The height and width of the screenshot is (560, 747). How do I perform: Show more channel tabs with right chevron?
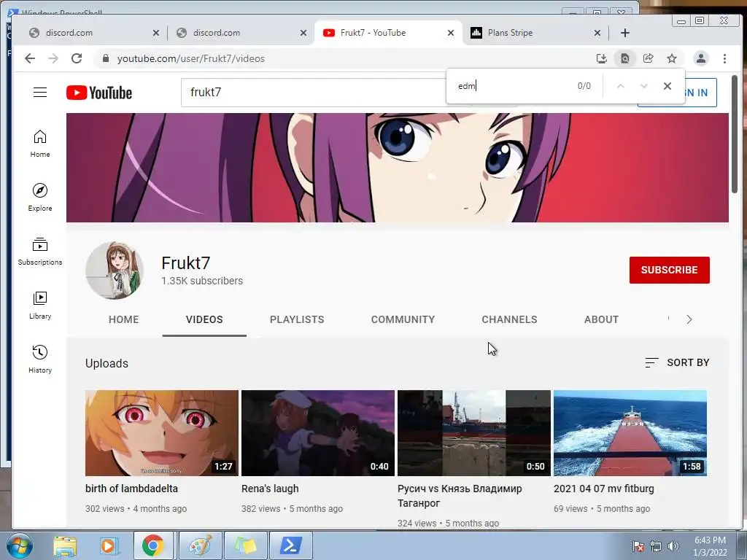(689, 319)
